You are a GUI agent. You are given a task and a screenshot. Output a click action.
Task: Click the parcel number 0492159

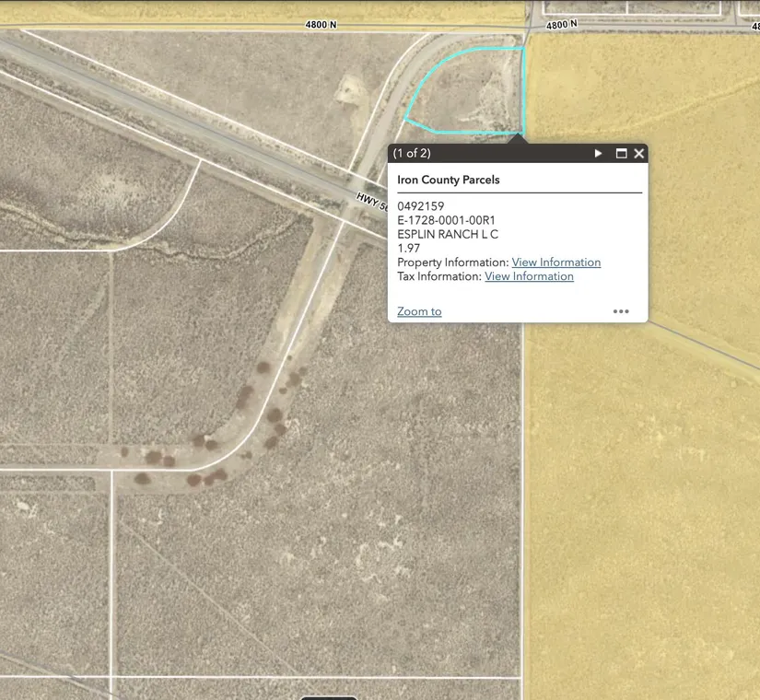(420, 206)
